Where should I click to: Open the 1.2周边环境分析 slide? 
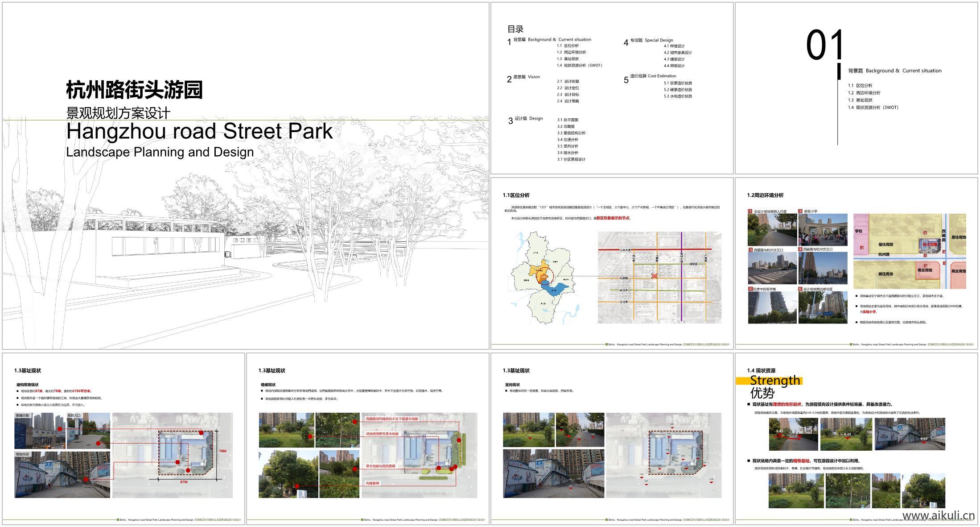[856, 263]
